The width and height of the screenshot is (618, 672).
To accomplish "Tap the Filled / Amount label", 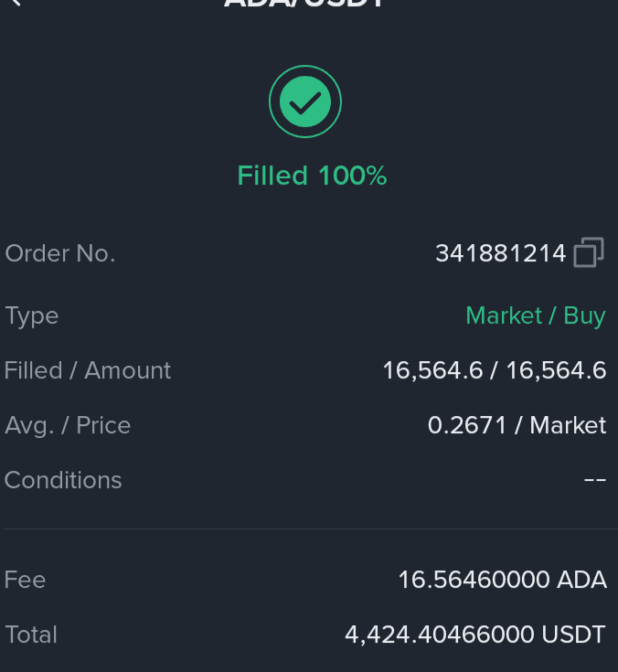I will (88, 370).
